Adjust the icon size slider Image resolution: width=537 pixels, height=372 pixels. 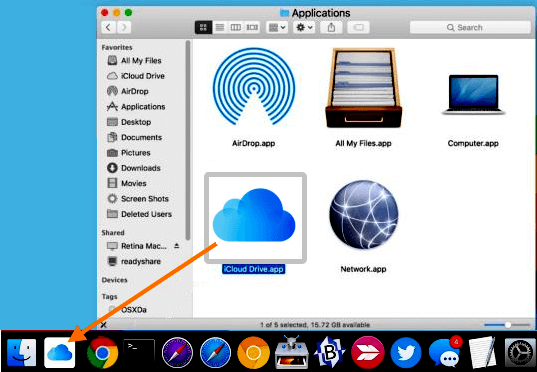coord(507,325)
